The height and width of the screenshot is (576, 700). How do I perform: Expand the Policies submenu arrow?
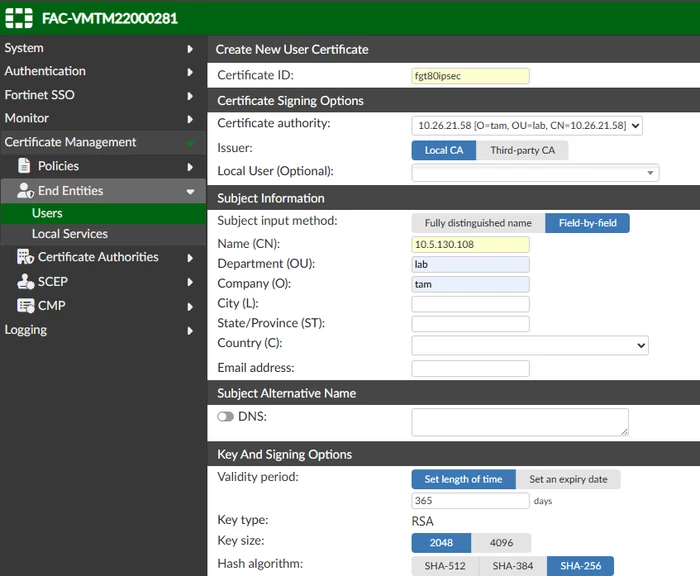190,167
